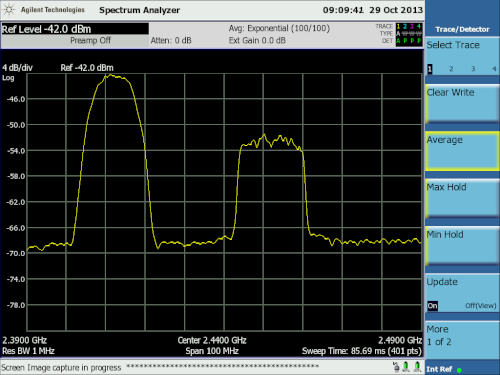The height and width of the screenshot is (375, 500).
Task: Click Screen Image capture in progress message
Action: (x=61, y=368)
